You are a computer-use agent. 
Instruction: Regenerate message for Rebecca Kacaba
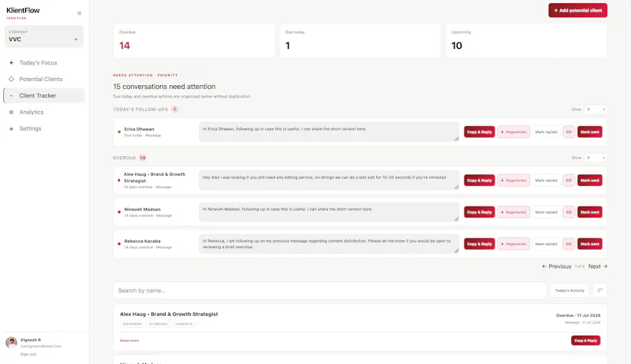point(513,244)
